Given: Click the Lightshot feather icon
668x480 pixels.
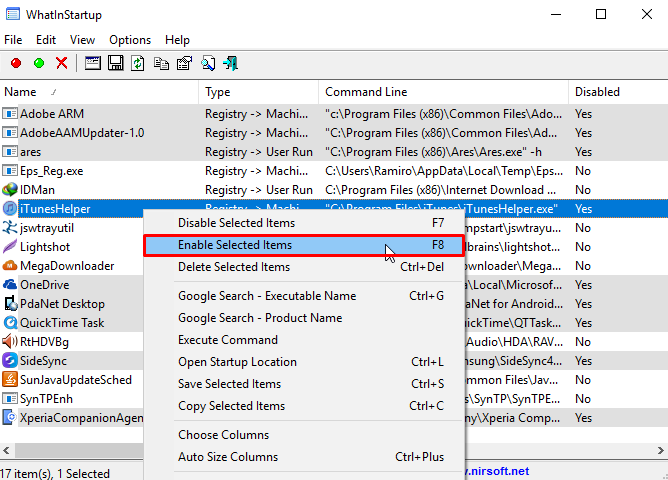Looking at the screenshot, I should tap(10, 247).
